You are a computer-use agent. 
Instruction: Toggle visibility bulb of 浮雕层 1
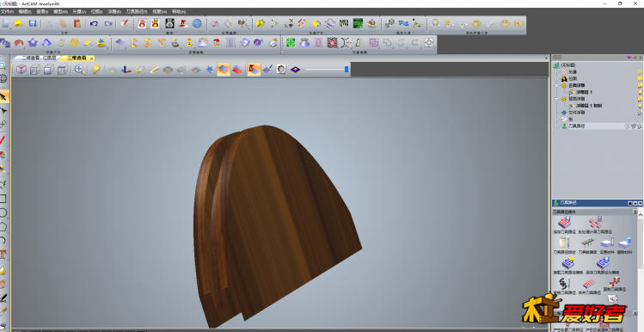640,92
